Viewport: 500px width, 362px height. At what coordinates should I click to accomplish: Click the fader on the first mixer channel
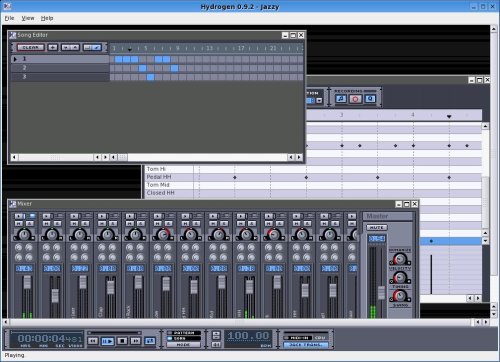point(27,282)
